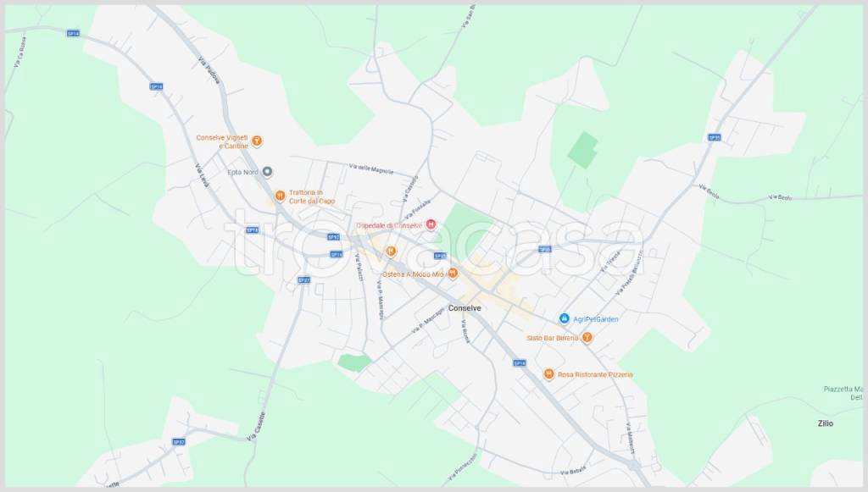Open the Trattoria in Corte dal Capo marker
This screenshot has width=868, height=492.
point(280,196)
